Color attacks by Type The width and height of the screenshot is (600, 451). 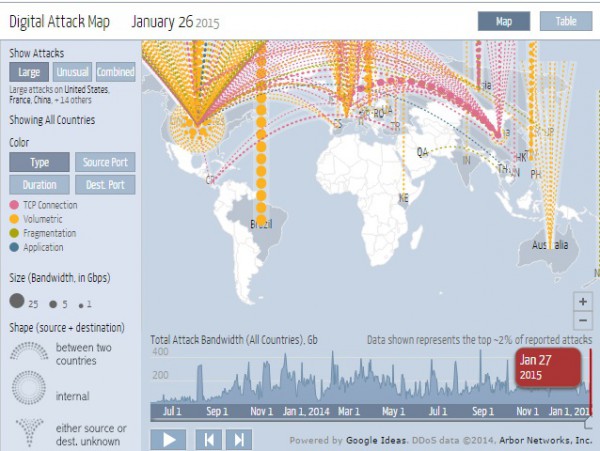[x=39, y=162]
